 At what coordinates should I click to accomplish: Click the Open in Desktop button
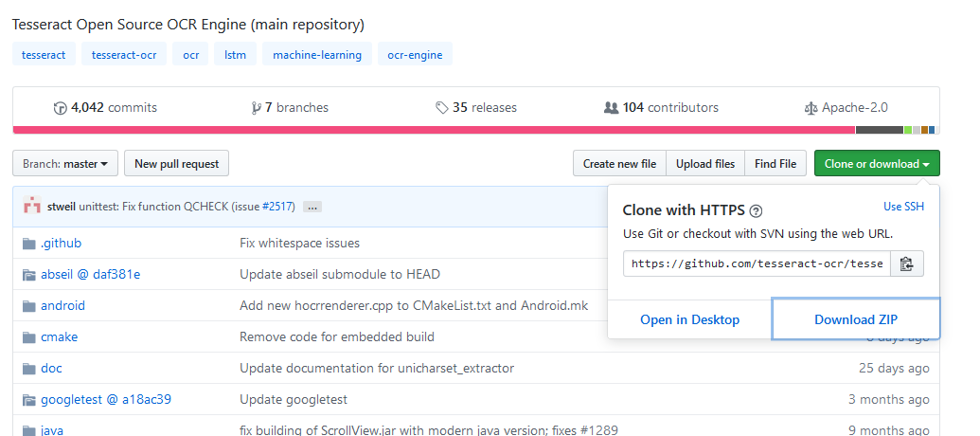(x=689, y=319)
